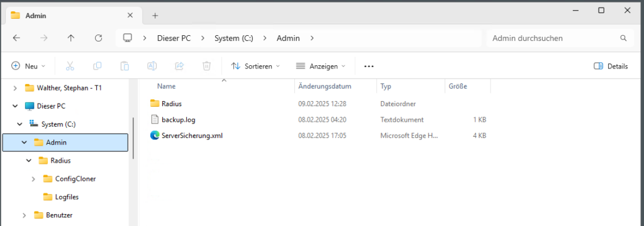Select System (C:) in navigation tree

click(58, 124)
